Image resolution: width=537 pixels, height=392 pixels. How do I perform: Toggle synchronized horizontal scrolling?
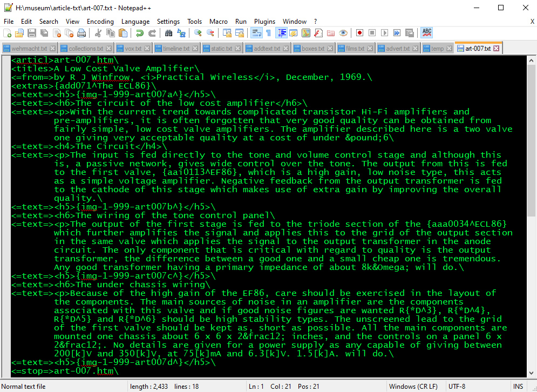[239, 33]
